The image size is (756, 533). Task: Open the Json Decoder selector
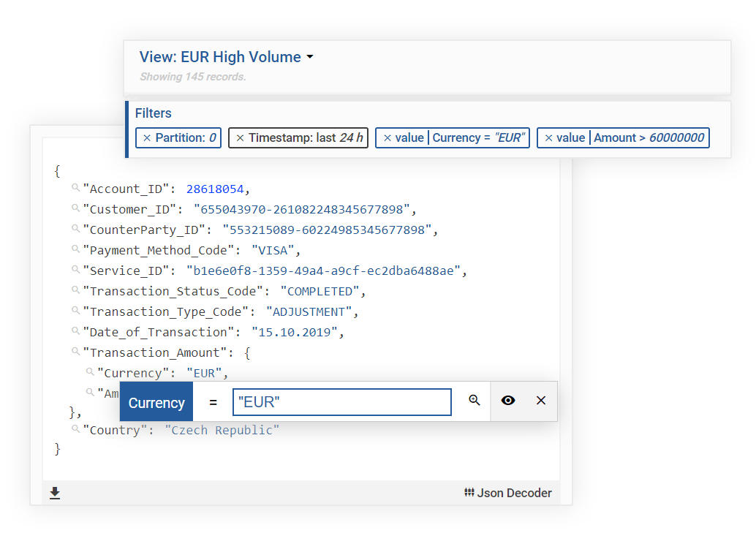click(x=508, y=493)
